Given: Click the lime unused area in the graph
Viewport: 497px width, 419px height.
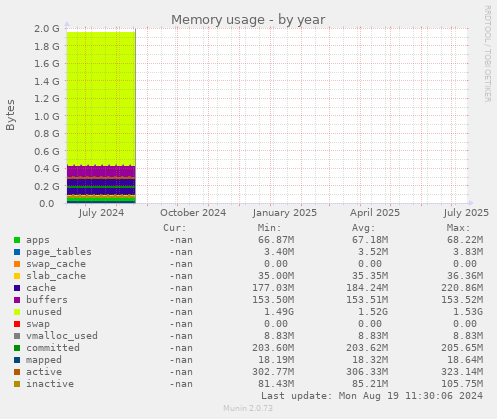Looking at the screenshot, I should tap(101, 98).
